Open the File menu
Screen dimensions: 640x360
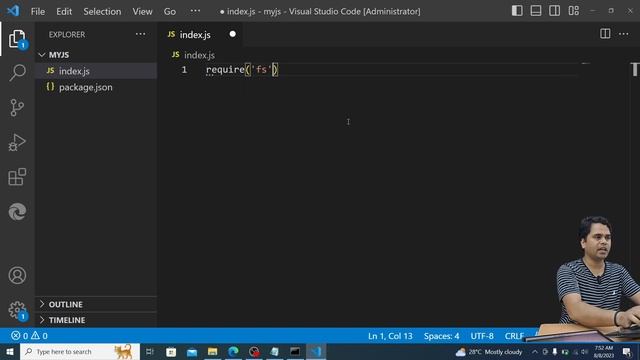point(38,11)
